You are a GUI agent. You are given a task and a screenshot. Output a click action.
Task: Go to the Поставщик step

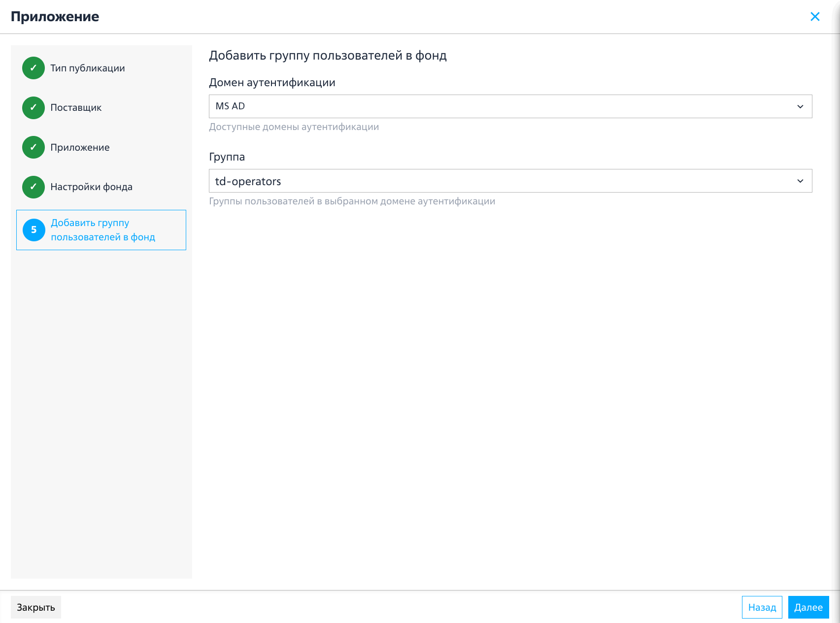point(76,107)
